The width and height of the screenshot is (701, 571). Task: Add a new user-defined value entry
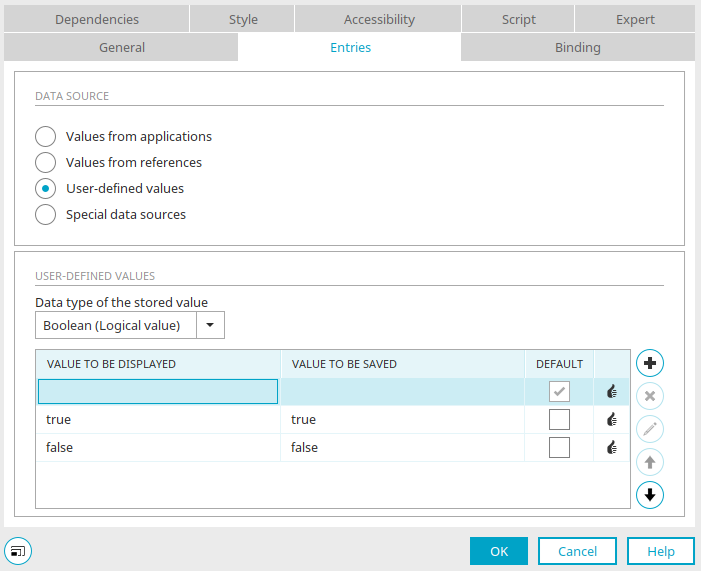[650, 363]
